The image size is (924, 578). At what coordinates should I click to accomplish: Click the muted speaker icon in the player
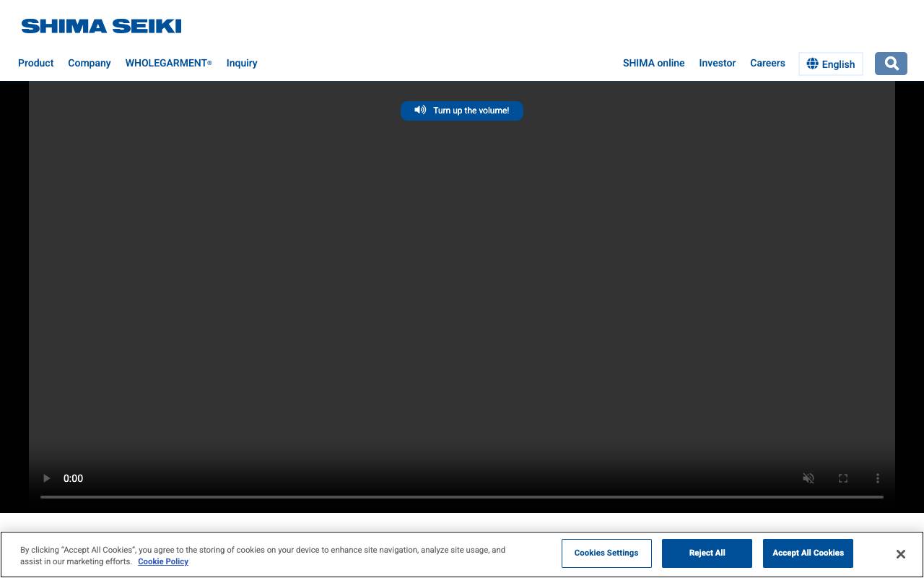click(808, 478)
